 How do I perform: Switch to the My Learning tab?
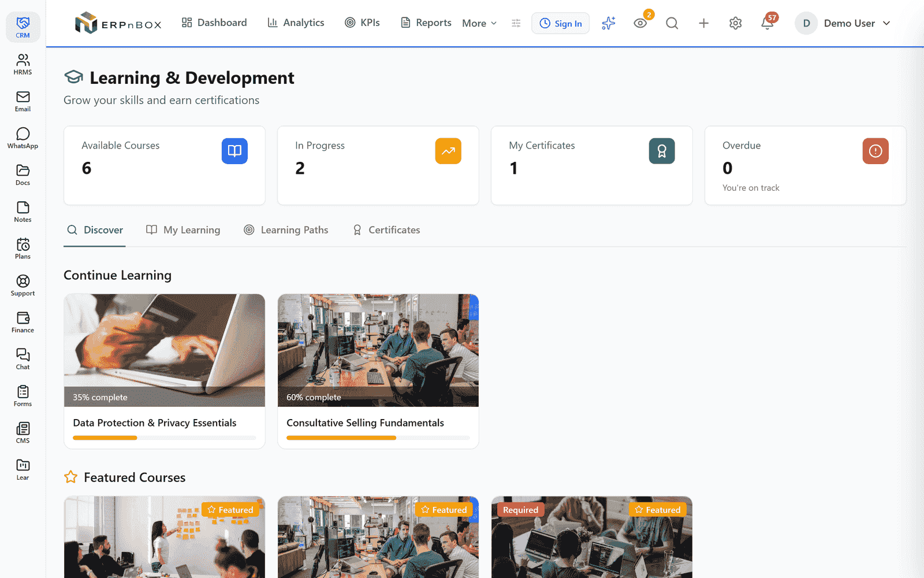(x=183, y=230)
